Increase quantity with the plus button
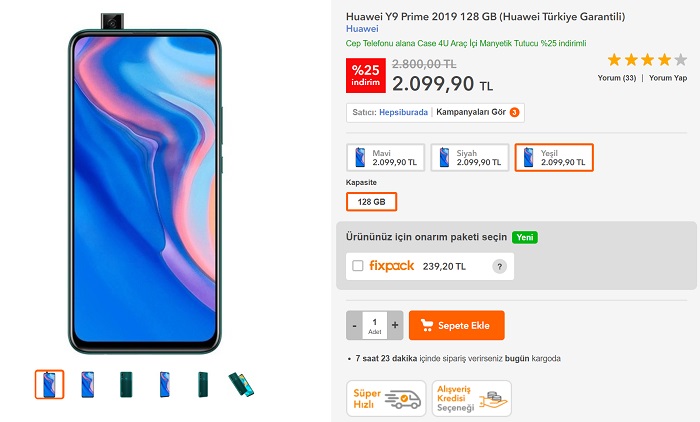This screenshot has height=422, width=700. pyautogui.click(x=395, y=325)
